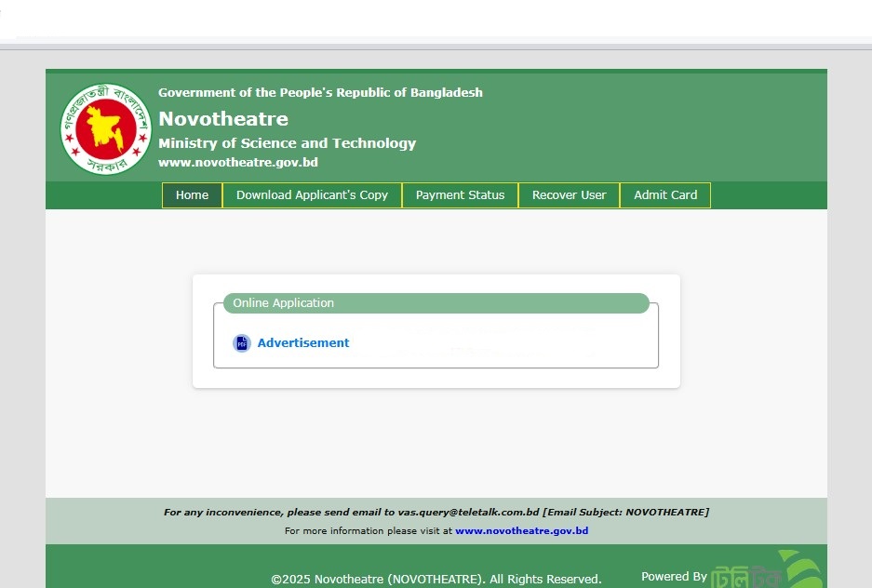The image size is (872, 588).
Task: Click the ©2025 Novotheatre copyright notice
Action: (x=436, y=579)
